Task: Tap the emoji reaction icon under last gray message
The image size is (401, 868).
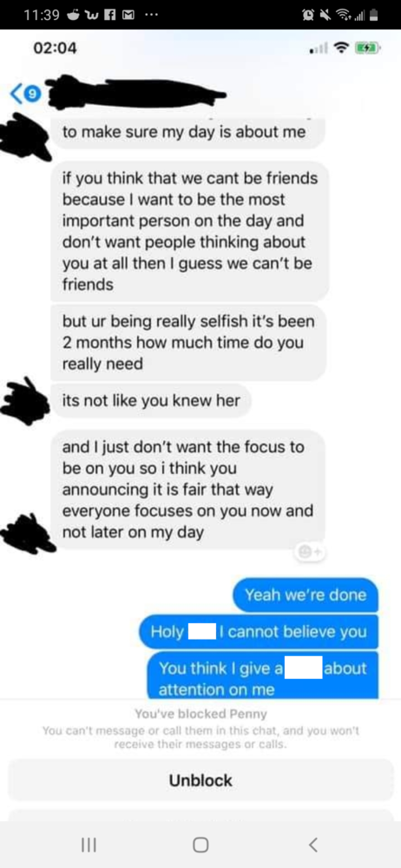Action: (306, 552)
